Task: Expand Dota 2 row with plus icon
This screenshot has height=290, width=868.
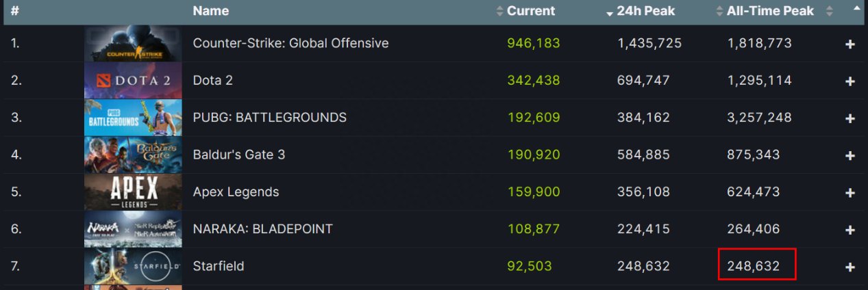Action: pos(850,81)
